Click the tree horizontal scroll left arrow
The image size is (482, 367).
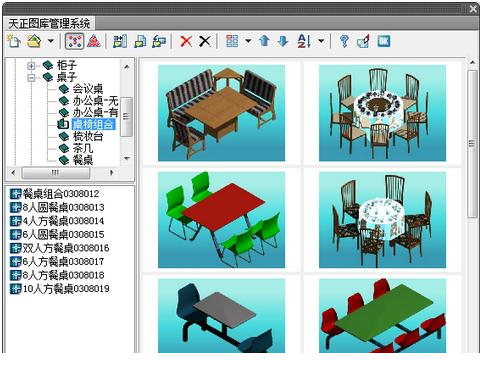pos(13,172)
